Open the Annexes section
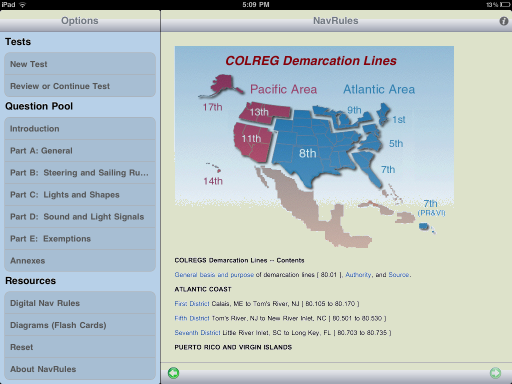 [80, 261]
